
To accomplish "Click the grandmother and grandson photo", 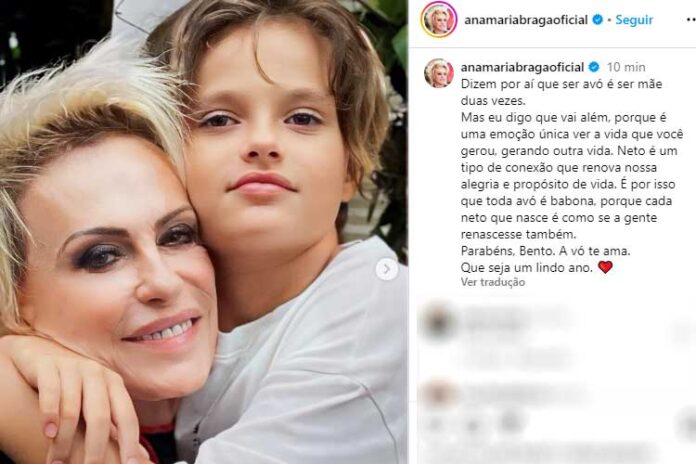I will point(204,232).
